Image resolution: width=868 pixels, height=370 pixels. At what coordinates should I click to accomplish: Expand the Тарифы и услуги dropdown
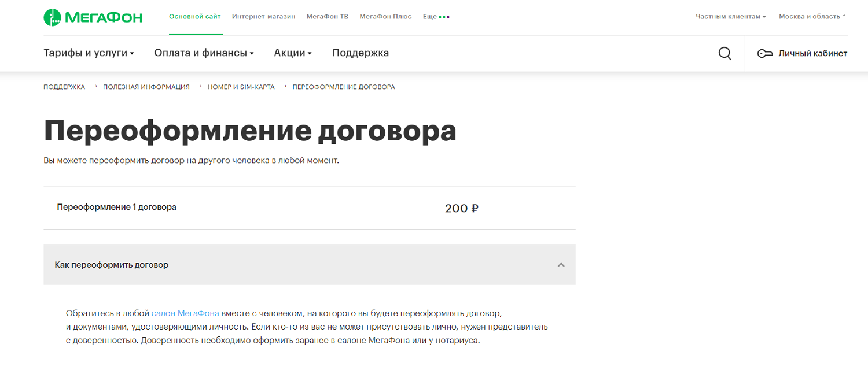pos(89,53)
